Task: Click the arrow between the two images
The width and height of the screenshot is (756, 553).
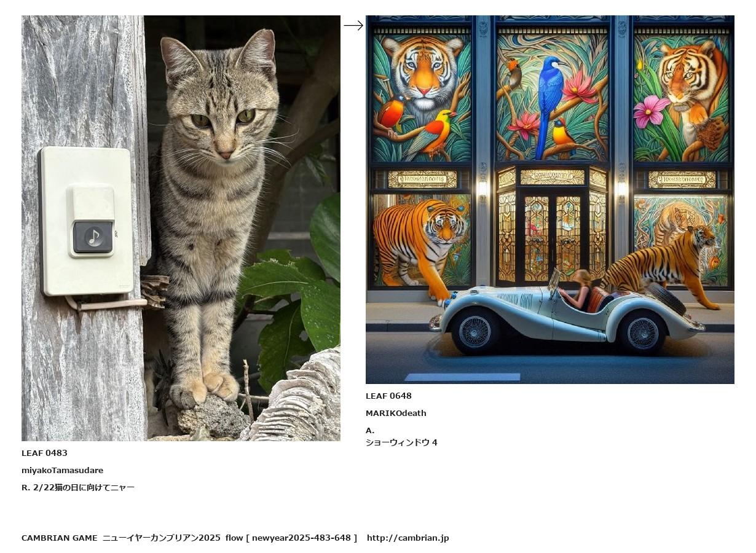Action: [x=353, y=26]
